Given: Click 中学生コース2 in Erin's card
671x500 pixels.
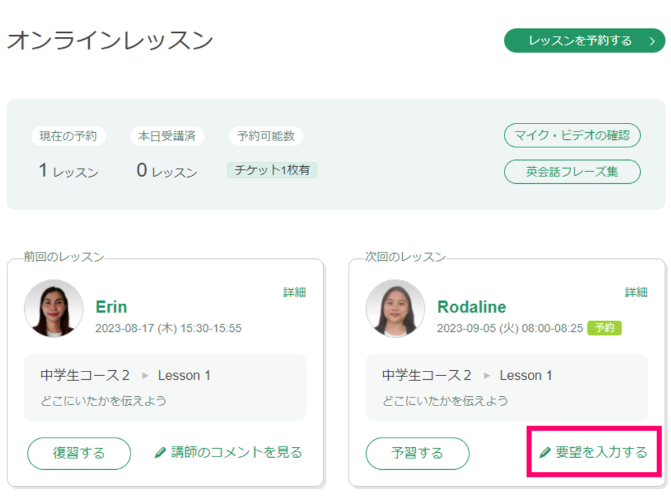Looking at the screenshot, I should (85, 375).
